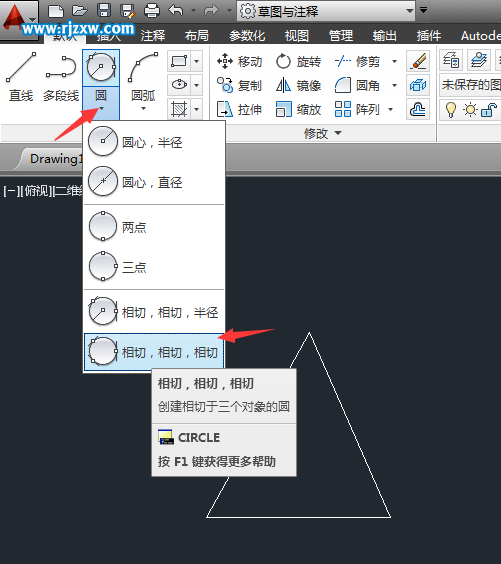Select the ellipse tool icon

[179, 85]
